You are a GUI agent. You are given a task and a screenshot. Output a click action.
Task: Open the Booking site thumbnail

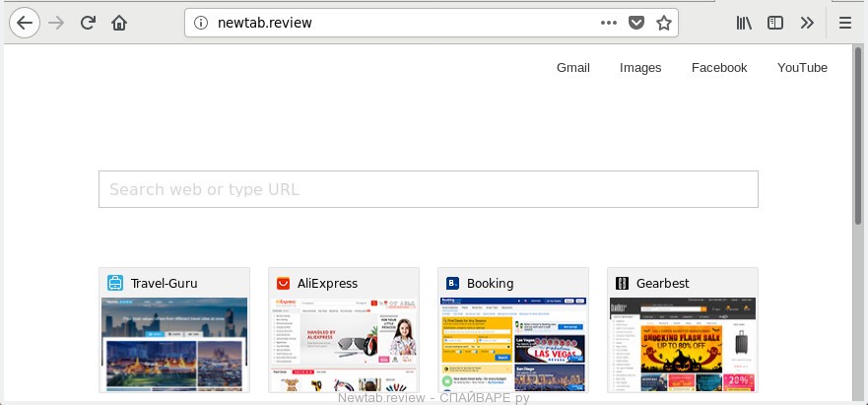[x=513, y=345]
